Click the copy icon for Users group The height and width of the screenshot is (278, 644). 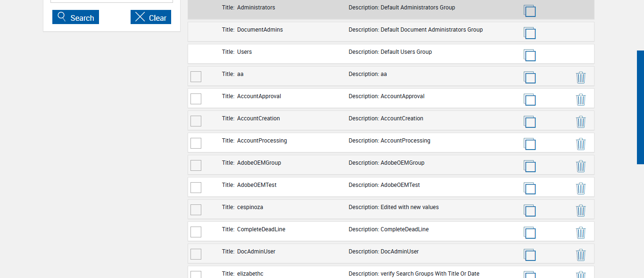(x=530, y=55)
